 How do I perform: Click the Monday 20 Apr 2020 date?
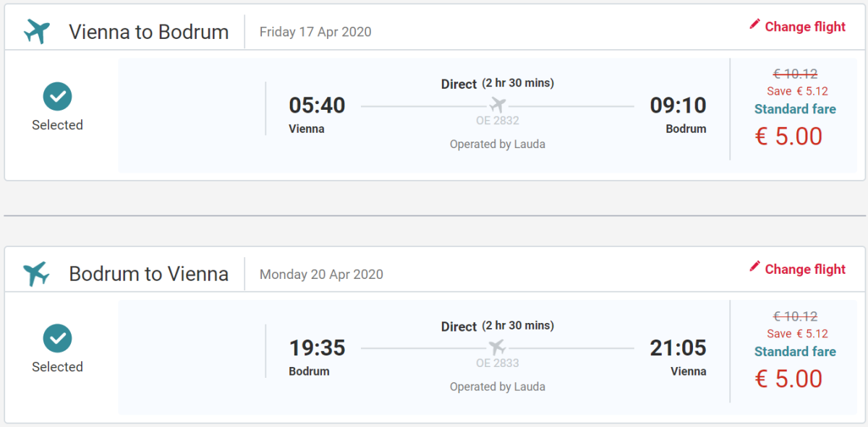tap(321, 275)
